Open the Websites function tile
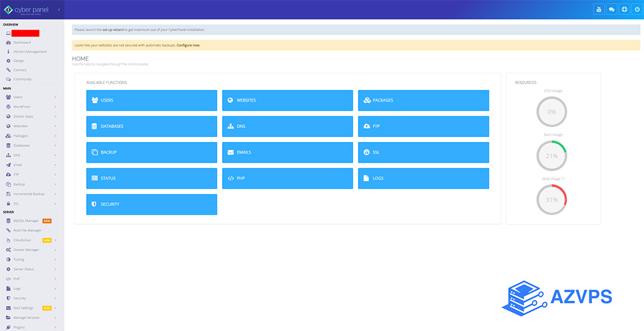 pyautogui.click(x=287, y=100)
